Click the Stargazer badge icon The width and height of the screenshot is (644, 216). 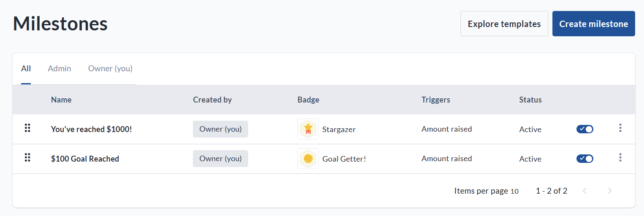(x=308, y=129)
